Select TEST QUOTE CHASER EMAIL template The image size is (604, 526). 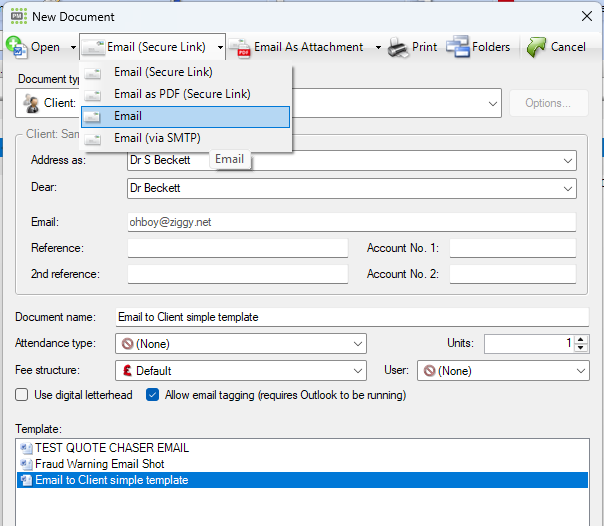pos(111,448)
